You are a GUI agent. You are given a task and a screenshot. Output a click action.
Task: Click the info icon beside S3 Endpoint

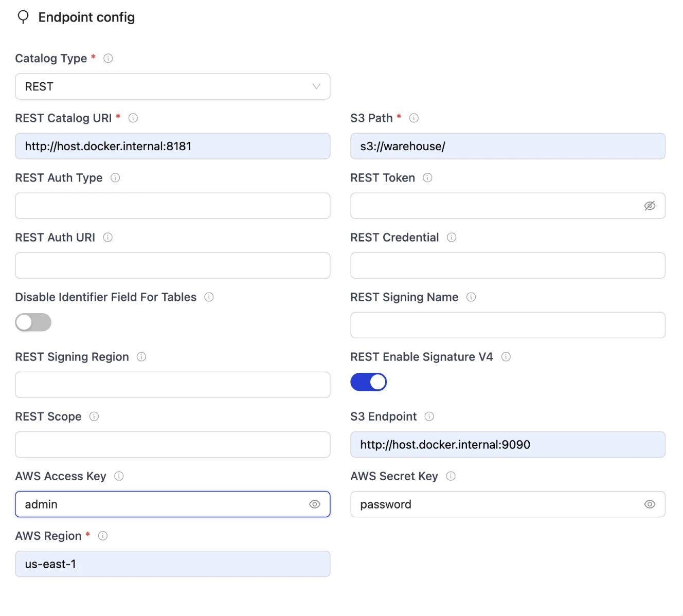click(x=429, y=416)
